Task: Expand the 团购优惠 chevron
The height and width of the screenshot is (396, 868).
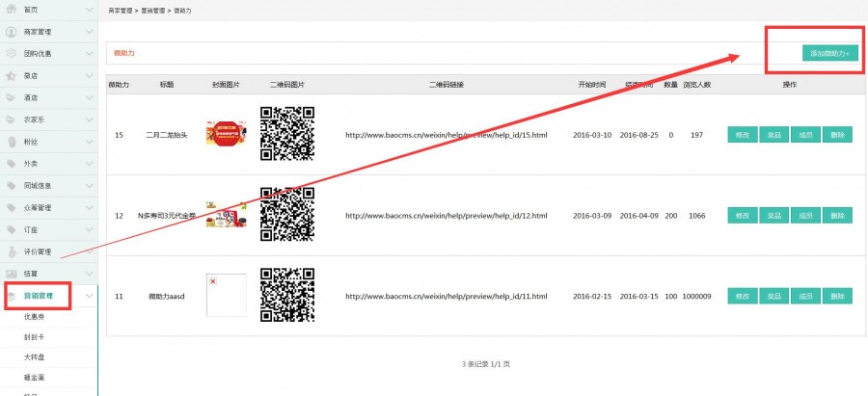Action: click(90, 54)
